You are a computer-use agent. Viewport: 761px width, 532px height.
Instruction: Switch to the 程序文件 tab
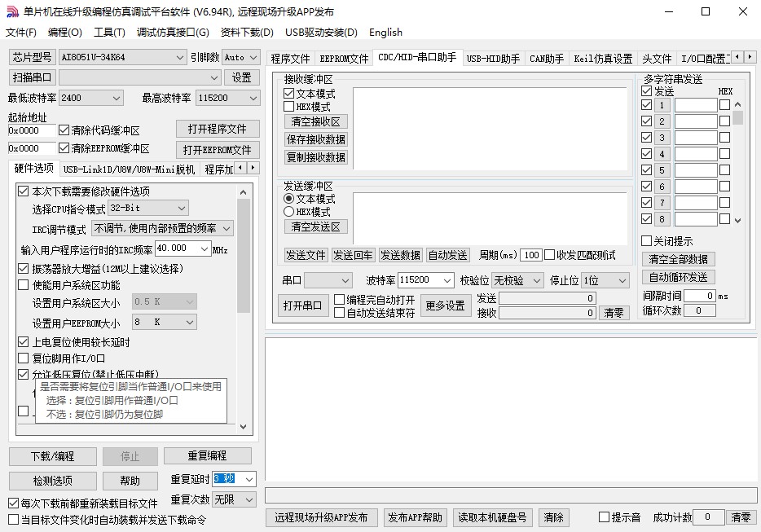(x=290, y=59)
